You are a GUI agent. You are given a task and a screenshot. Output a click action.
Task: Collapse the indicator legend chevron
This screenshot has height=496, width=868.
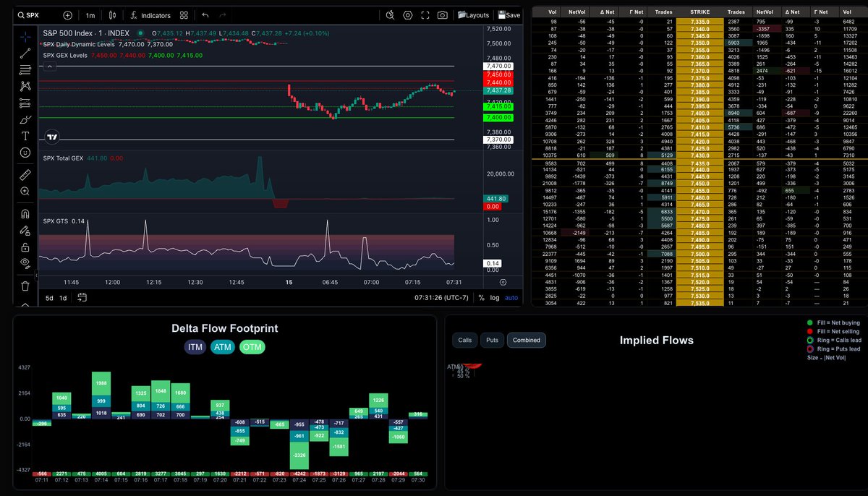click(50, 66)
